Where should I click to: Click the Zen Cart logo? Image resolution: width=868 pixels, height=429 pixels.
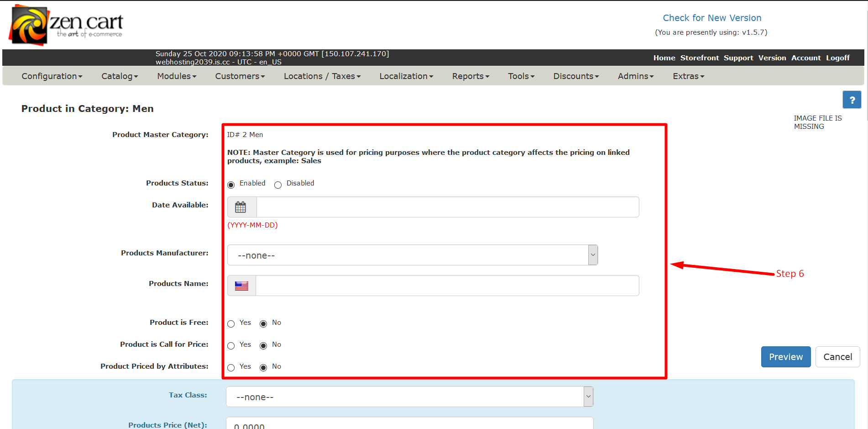point(67,25)
